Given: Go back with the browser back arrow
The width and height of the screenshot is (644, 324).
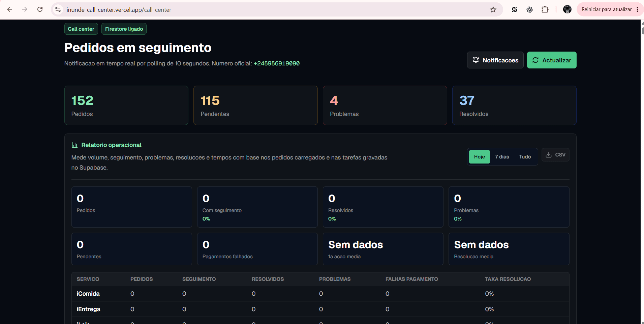Looking at the screenshot, I should click(10, 9).
